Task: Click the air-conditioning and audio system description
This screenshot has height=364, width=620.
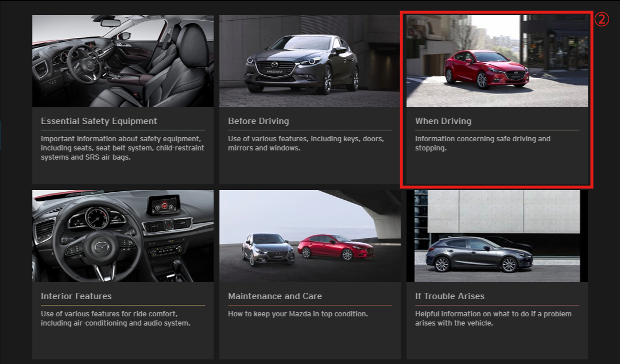Action: tap(115, 319)
